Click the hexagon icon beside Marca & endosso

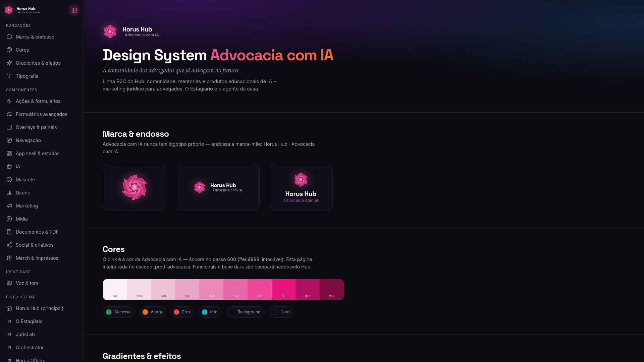[9, 37]
